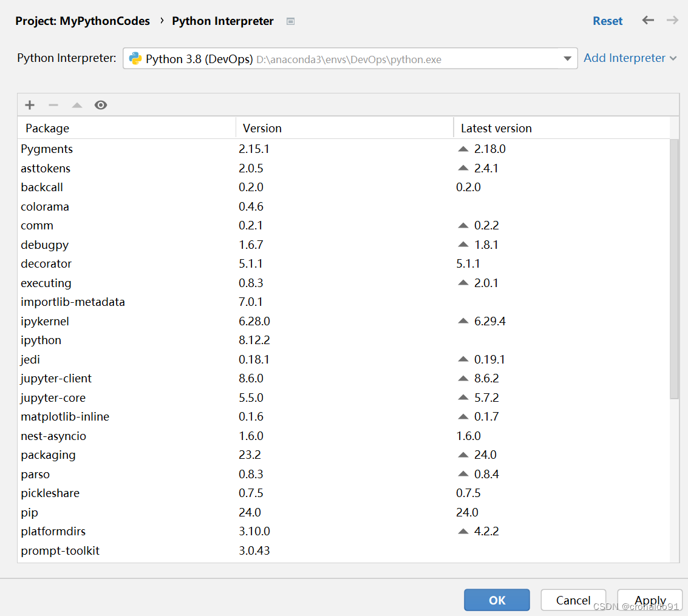The image size is (688, 616).
Task: Select the ipython package row
Action: point(344,340)
